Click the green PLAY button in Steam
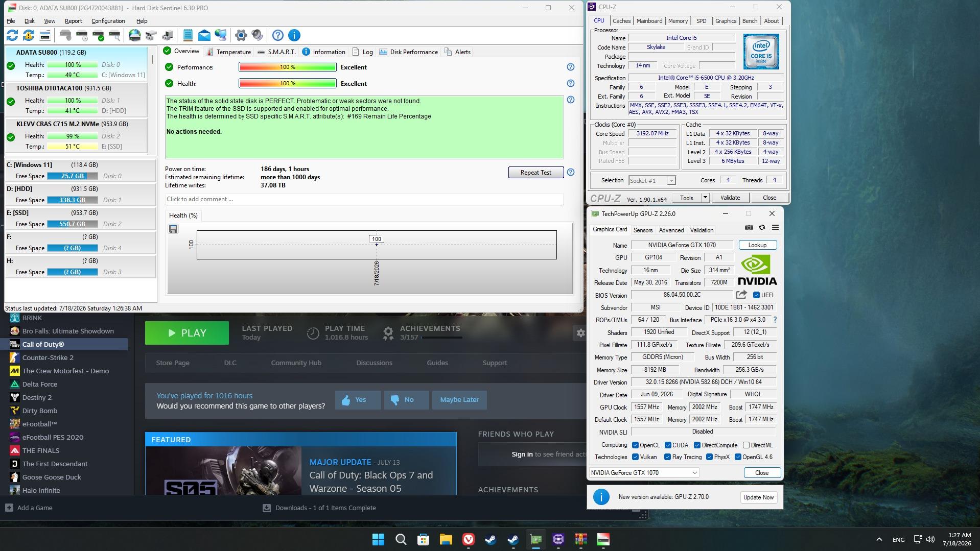The height and width of the screenshot is (551, 980). tap(187, 333)
